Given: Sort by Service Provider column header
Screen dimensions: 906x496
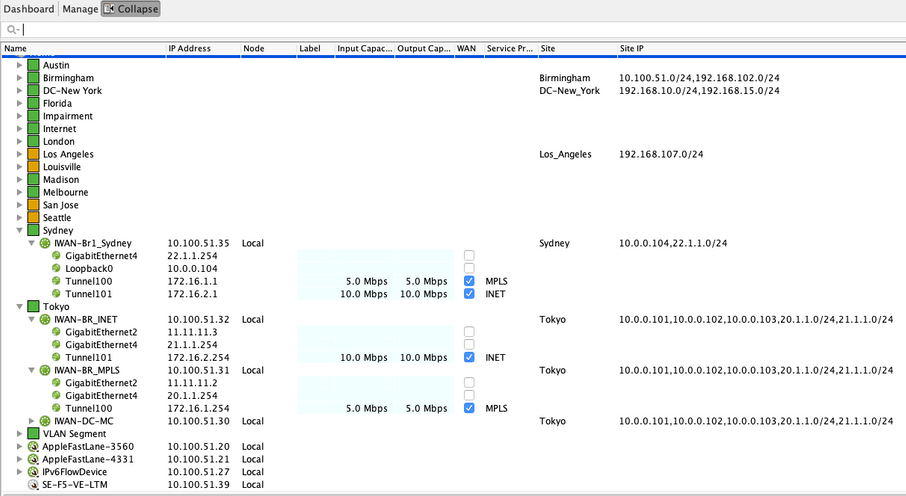Looking at the screenshot, I should [511, 49].
